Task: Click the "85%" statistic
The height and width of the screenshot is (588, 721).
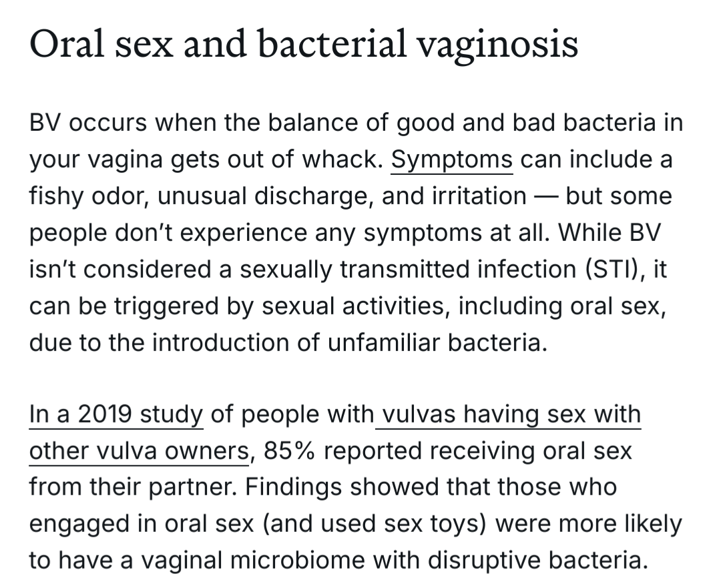Action: point(289,451)
